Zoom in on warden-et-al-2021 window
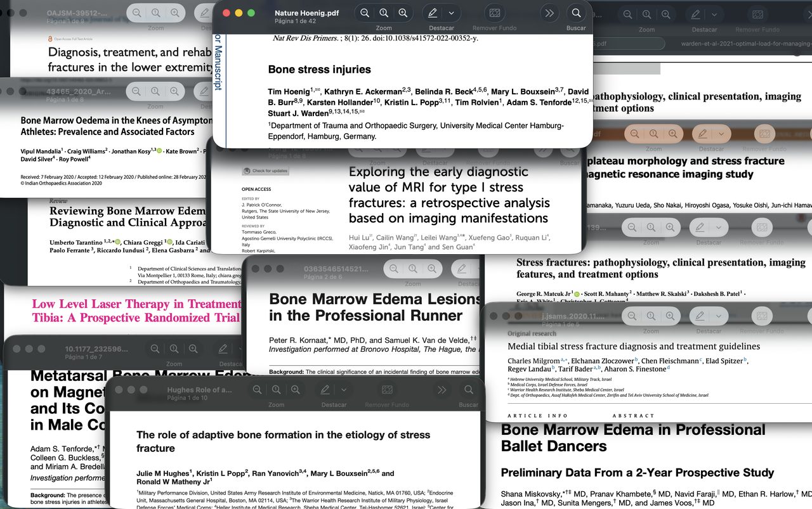 tap(666, 14)
